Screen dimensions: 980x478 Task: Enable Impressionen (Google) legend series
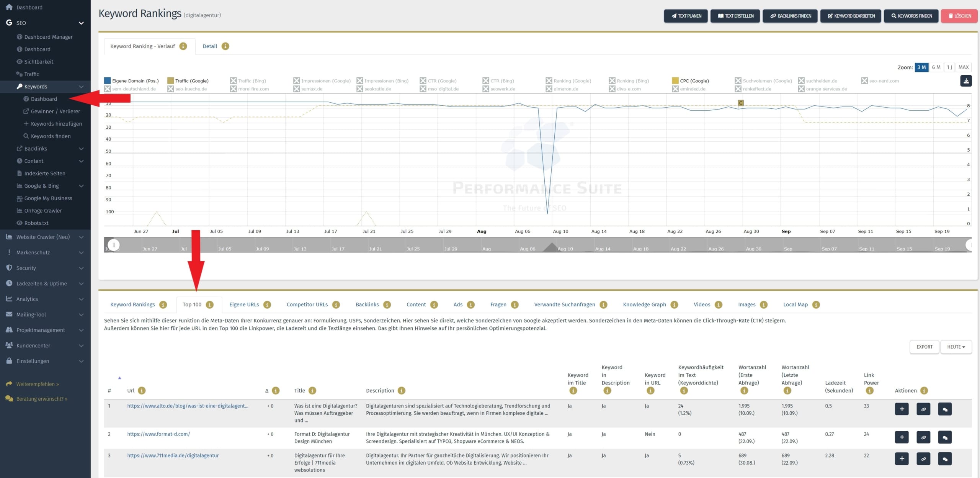click(x=322, y=81)
